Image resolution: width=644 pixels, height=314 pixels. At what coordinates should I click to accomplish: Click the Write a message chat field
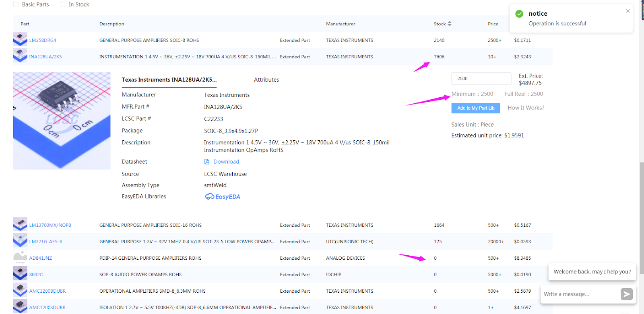pyautogui.click(x=580, y=294)
